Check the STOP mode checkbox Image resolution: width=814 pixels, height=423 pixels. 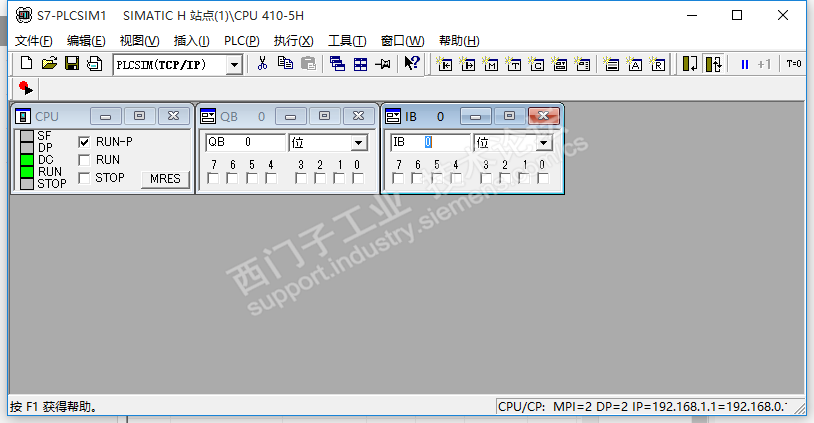tap(84, 178)
